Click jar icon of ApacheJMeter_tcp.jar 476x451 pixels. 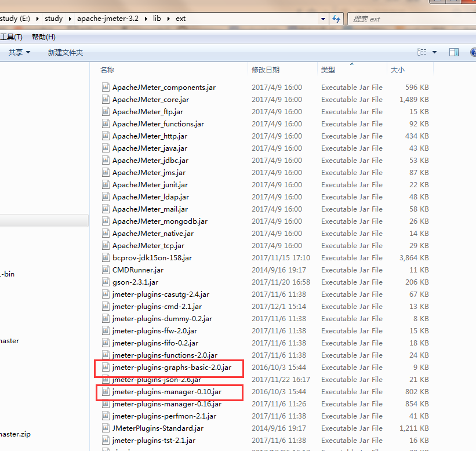(x=106, y=245)
